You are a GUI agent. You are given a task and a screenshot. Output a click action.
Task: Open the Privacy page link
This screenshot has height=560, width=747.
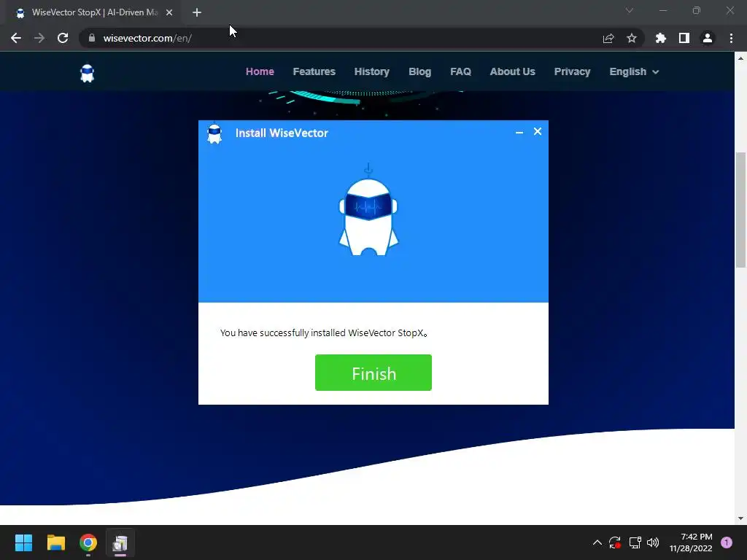(x=572, y=71)
